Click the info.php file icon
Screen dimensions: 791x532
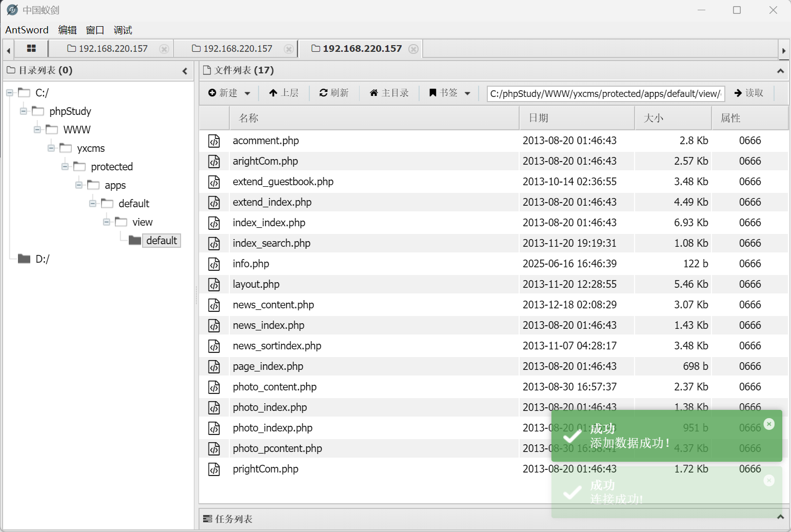click(x=214, y=264)
